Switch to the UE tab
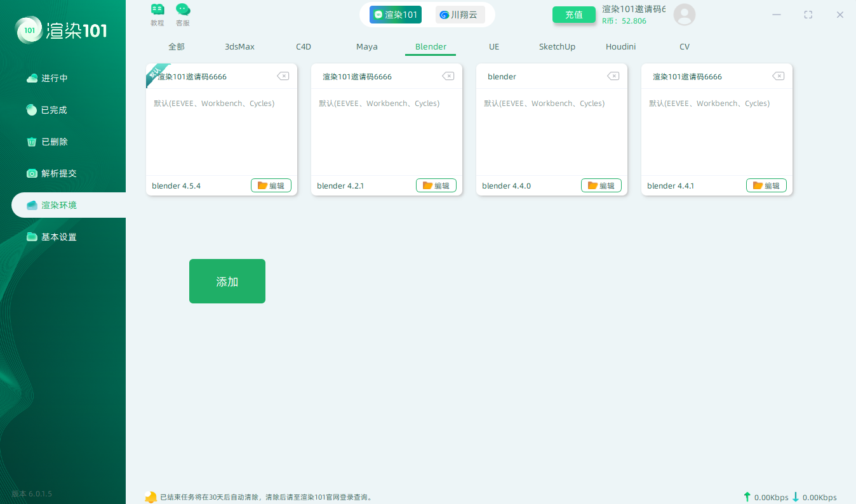 click(x=494, y=47)
